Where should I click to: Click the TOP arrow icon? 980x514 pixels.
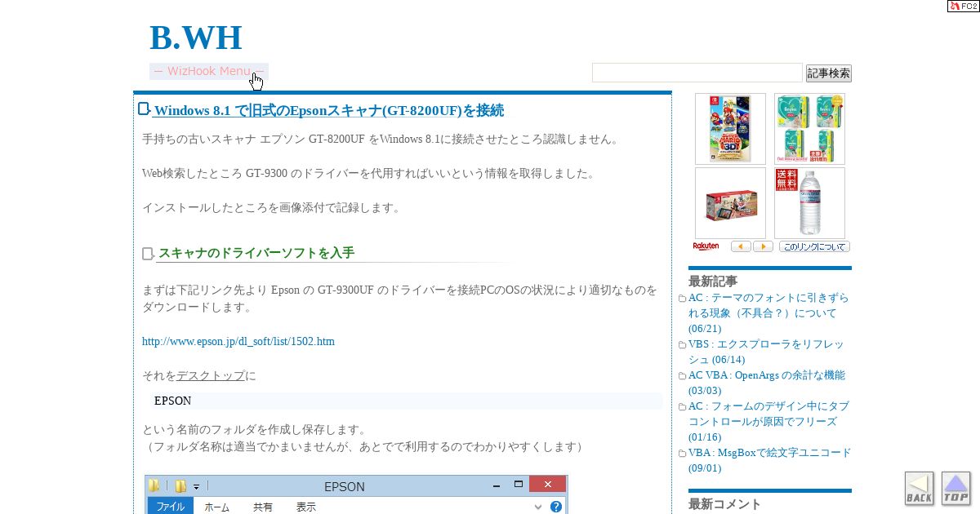click(x=956, y=488)
